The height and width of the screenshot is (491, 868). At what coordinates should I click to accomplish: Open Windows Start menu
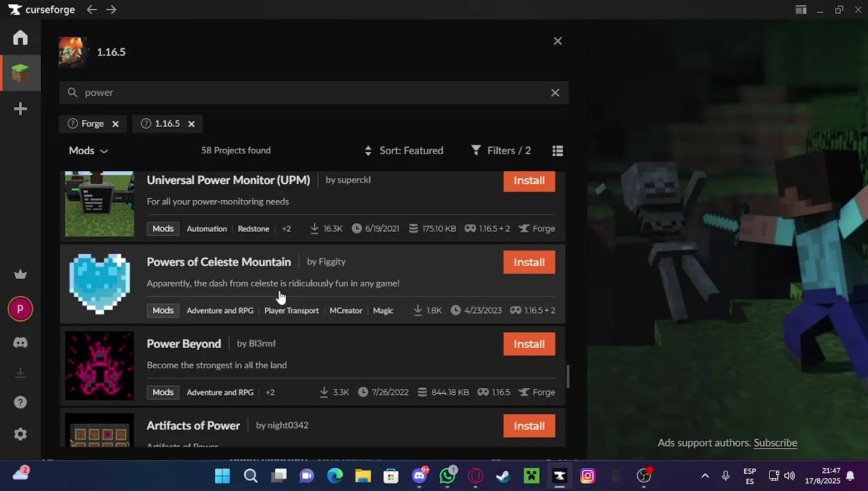click(x=222, y=476)
